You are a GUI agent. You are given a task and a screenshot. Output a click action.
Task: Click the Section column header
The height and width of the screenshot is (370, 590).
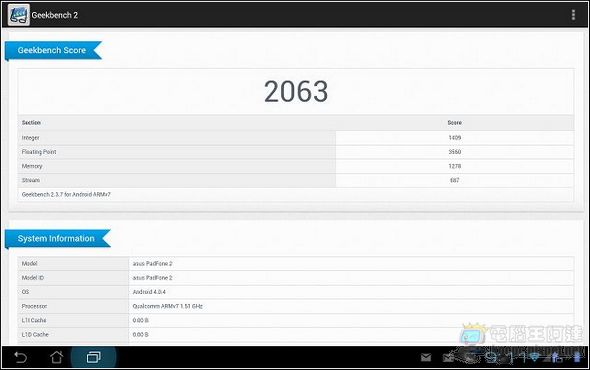tap(31, 123)
